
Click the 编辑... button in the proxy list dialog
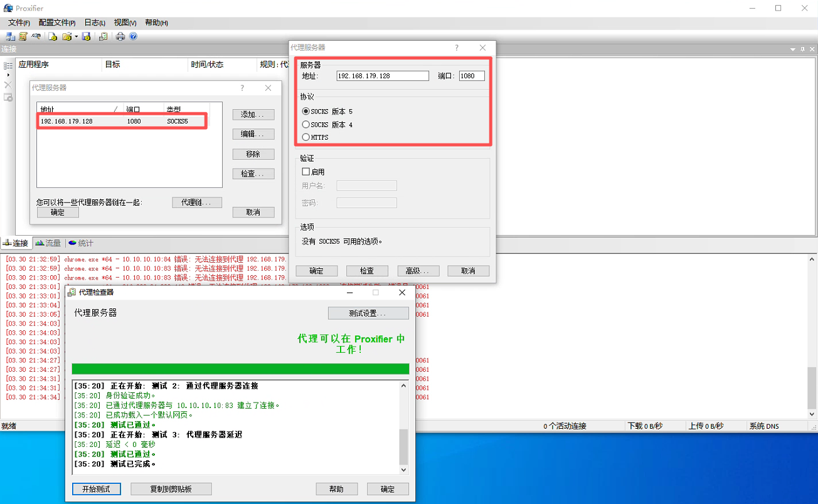[x=253, y=134]
